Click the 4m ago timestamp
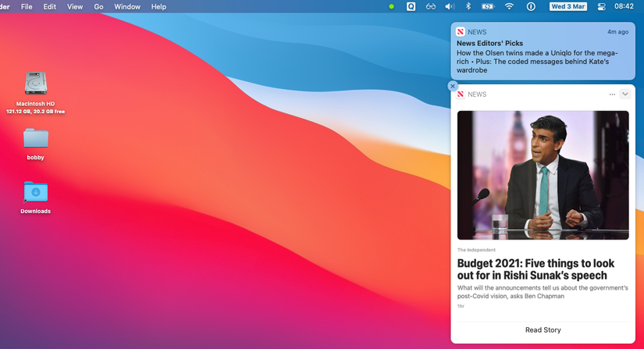This screenshot has width=644, height=349. click(617, 31)
